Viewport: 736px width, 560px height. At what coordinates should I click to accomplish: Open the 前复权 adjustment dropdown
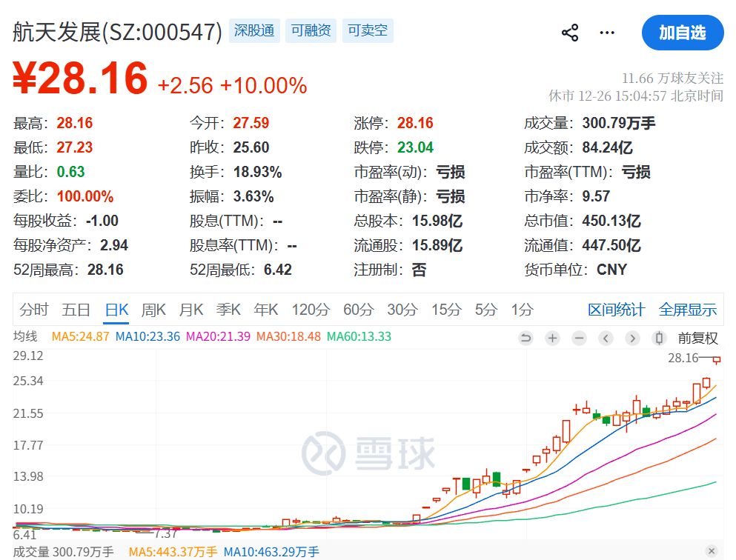(697, 339)
